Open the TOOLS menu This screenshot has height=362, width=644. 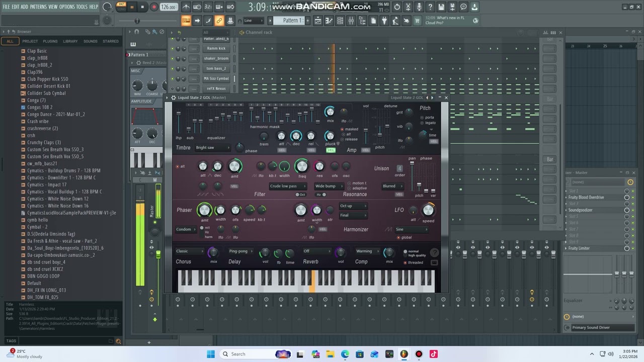click(82, 7)
